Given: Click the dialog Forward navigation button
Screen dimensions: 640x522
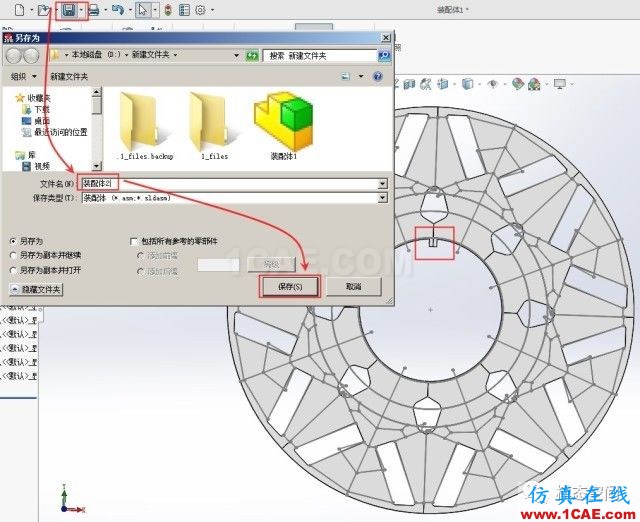Looking at the screenshot, I should [31, 55].
